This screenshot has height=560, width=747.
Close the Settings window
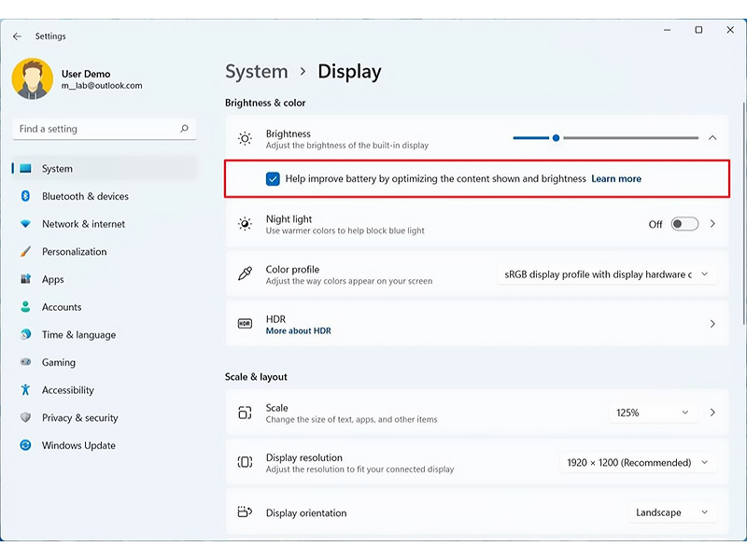[730, 30]
